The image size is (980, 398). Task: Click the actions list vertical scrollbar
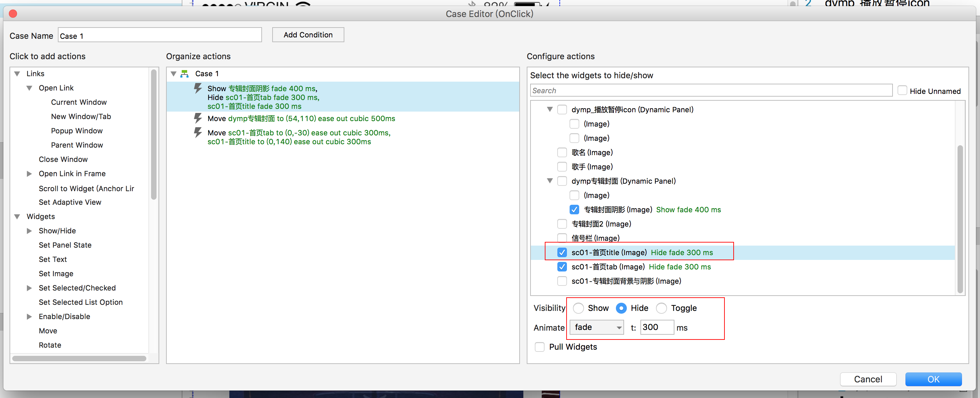pos(153,134)
